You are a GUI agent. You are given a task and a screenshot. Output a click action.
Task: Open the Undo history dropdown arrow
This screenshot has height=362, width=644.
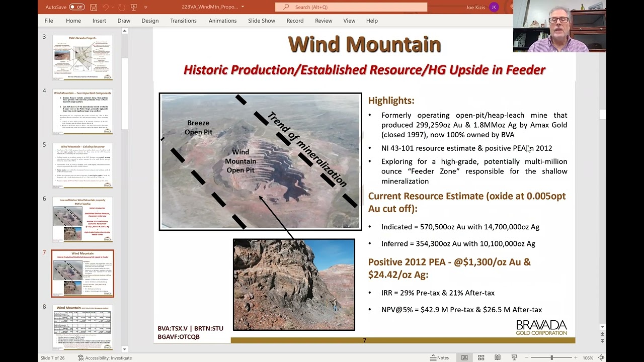pos(113,7)
